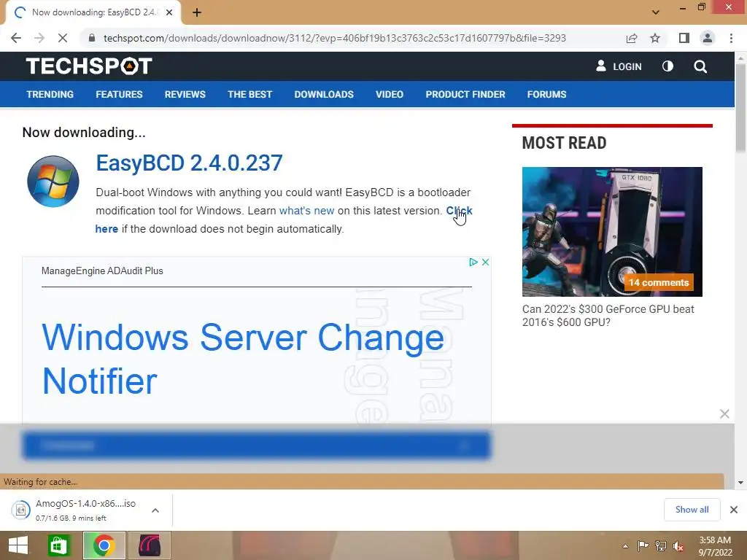Open the PRODUCT FINDER menu item
Screen dimensions: 747x560
(x=465, y=94)
